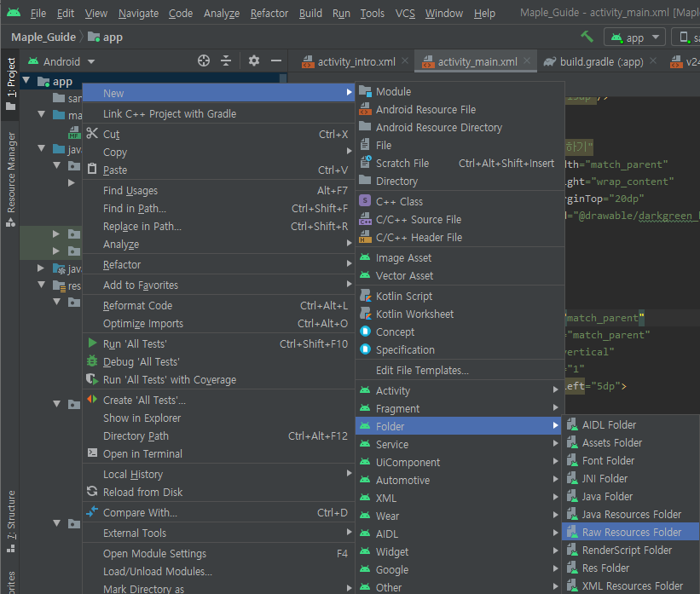
Task: Click the Android Studio logo in menu bar
Action: coord(14,13)
